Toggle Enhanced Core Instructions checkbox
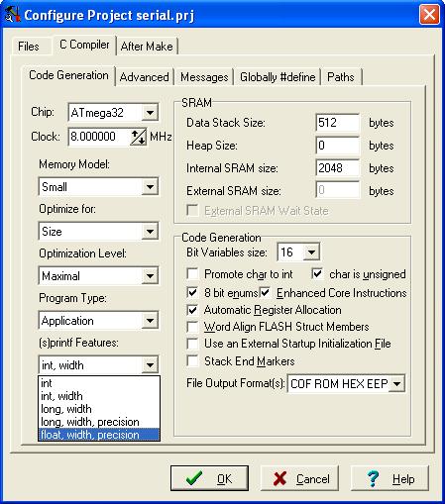The image size is (445, 504). click(266, 292)
